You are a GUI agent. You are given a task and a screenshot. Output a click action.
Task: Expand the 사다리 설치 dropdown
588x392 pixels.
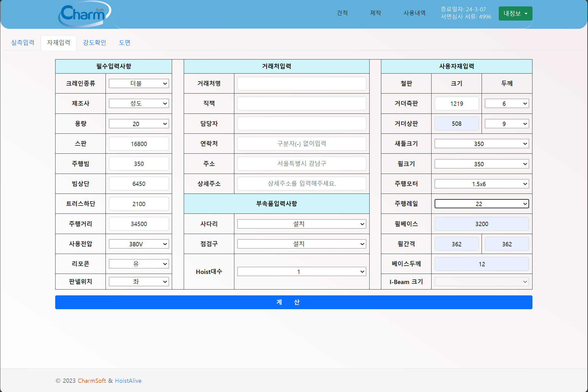pyautogui.click(x=301, y=224)
